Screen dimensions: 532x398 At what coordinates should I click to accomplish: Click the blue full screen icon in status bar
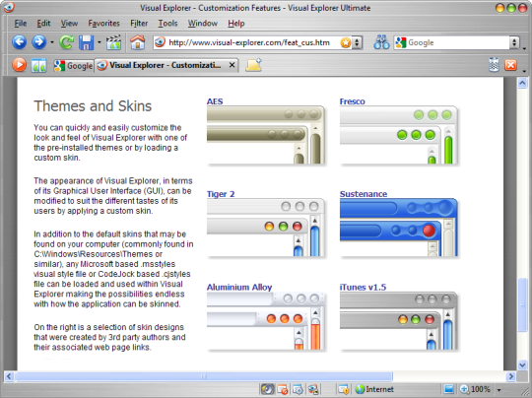(448, 389)
